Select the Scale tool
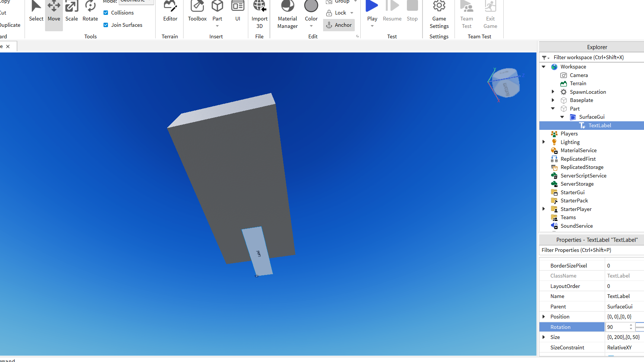 (x=71, y=11)
